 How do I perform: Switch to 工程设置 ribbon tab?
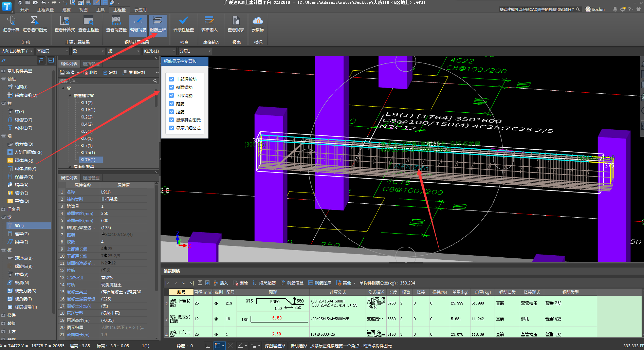pos(45,10)
